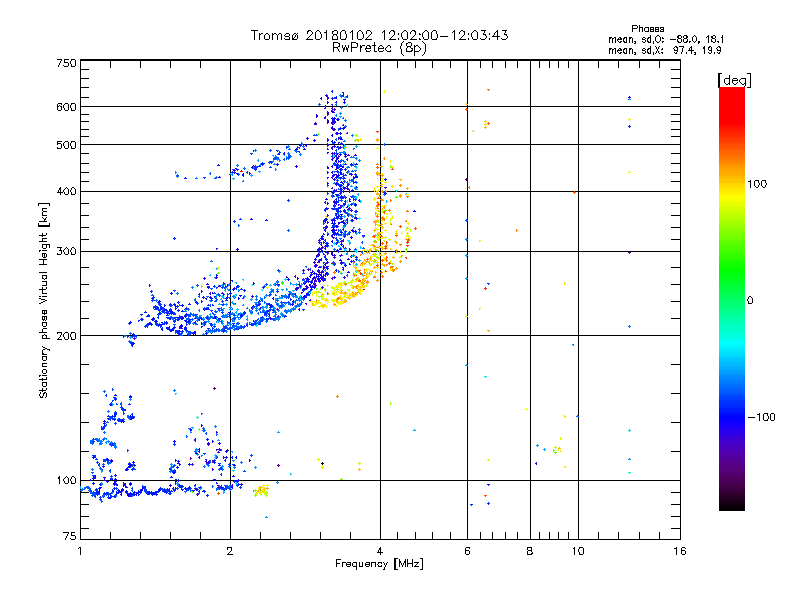Image resolution: width=800 pixels, height=600 pixels.
Task: Click the 'RwPretec (8p)' subtitle
Action: click(379, 48)
